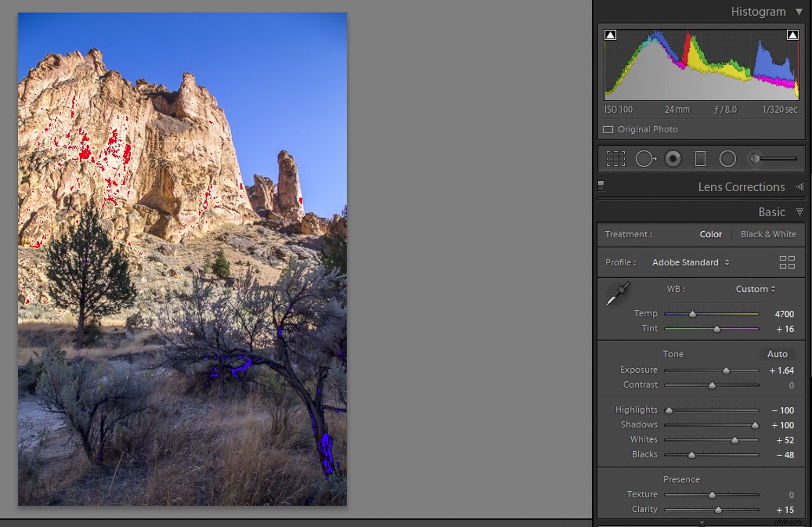The height and width of the screenshot is (527, 812).
Task: Toggle the highlight clipping indicator triangle
Action: (793, 34)
